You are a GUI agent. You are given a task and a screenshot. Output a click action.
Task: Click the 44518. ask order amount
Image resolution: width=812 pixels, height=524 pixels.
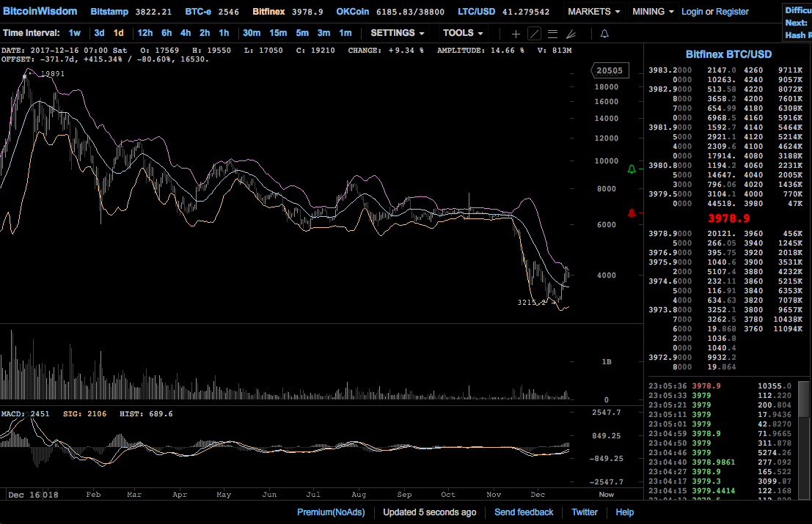point(721,203)
